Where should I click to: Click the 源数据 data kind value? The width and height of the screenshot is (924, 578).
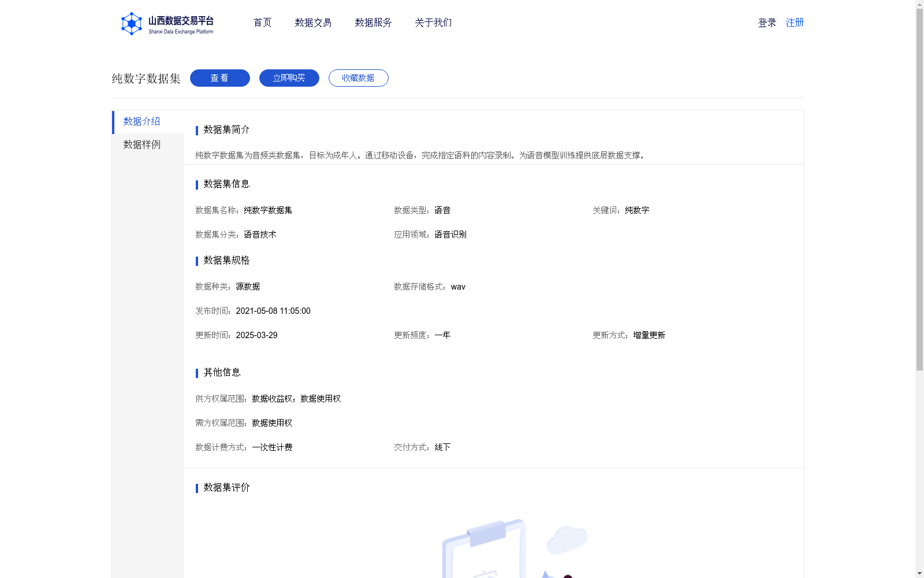248,287
